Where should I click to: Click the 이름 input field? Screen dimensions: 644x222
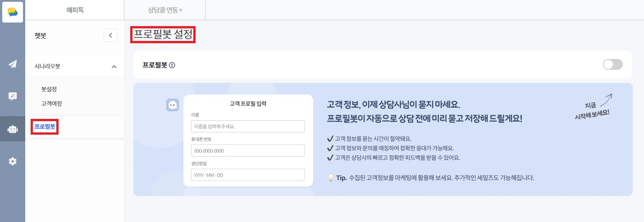point(247,127)
